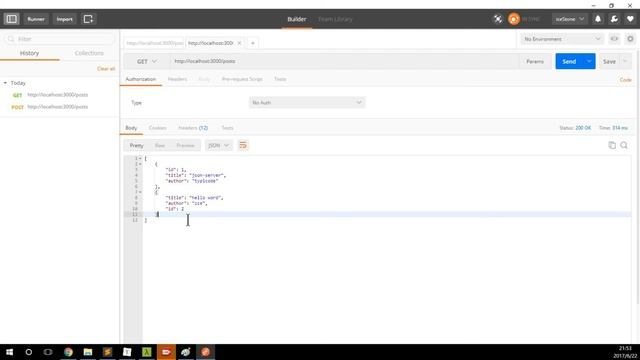The image size is (640, 360).
Task: Switch to the Builder tab
Action: point(297,19)
